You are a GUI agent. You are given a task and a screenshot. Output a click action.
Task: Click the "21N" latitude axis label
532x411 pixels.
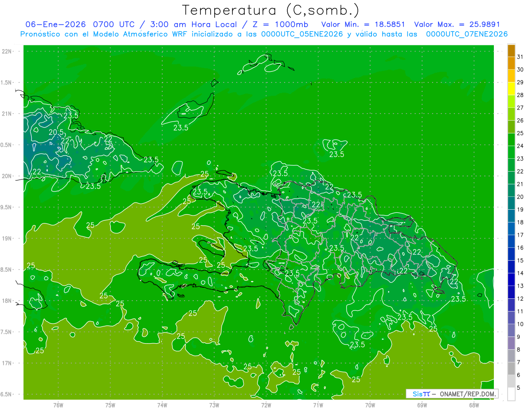(x=8, y=114)
